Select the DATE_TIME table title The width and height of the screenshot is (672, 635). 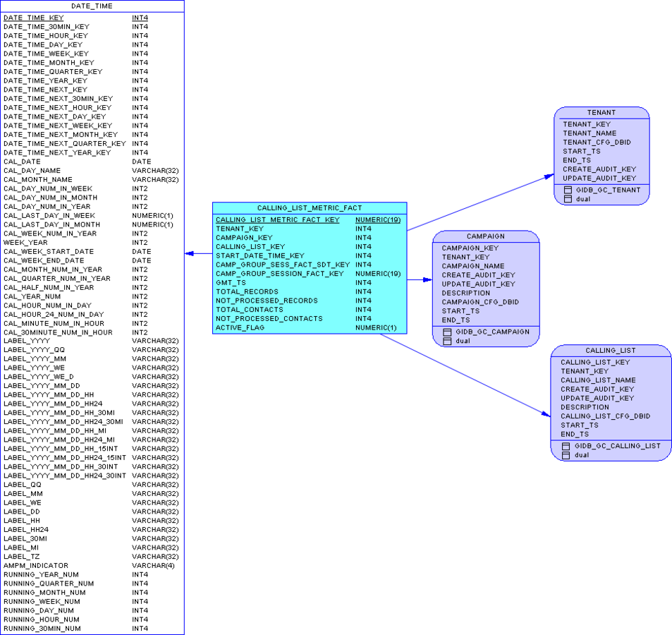pos(92,6)
